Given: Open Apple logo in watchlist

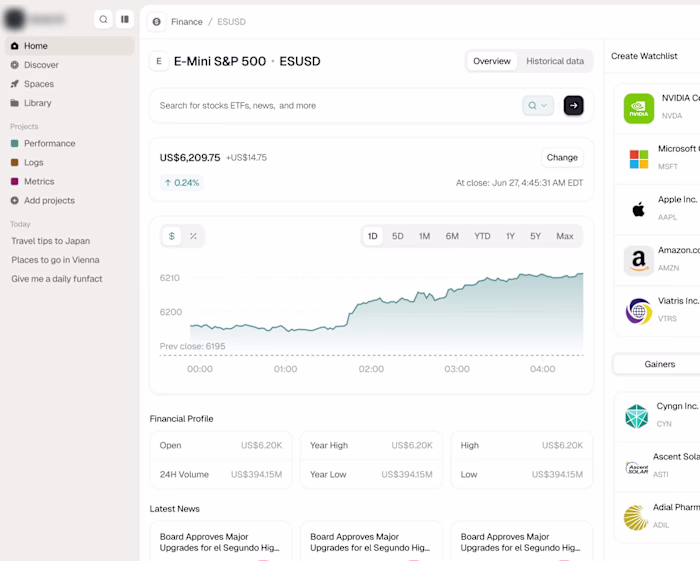Looking at the screenshot, I should pos(639,209).
